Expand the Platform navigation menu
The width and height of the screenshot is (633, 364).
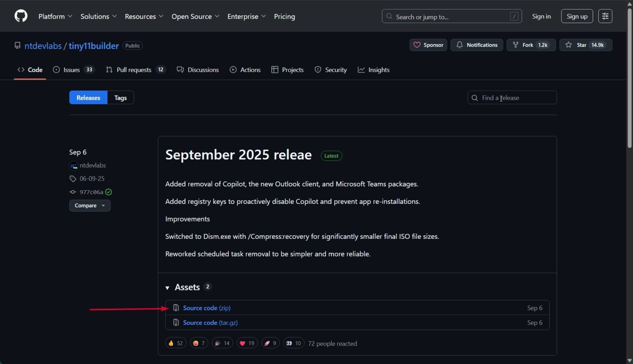55,16
